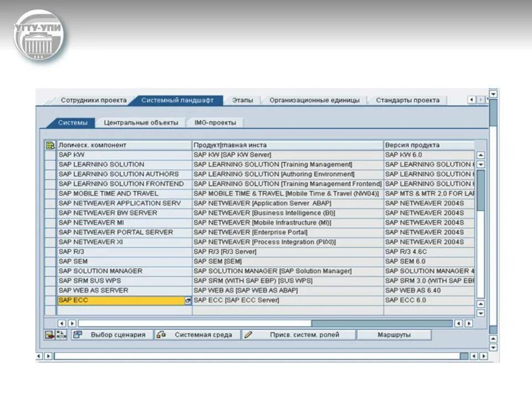Select row marker for SAP SEM row
This screenshot has height=399, width=532.
50,262
